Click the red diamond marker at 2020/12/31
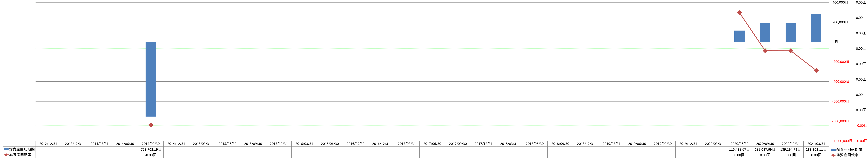The width and height of the screenshot is (868, 158). click(x=790, y=51)
